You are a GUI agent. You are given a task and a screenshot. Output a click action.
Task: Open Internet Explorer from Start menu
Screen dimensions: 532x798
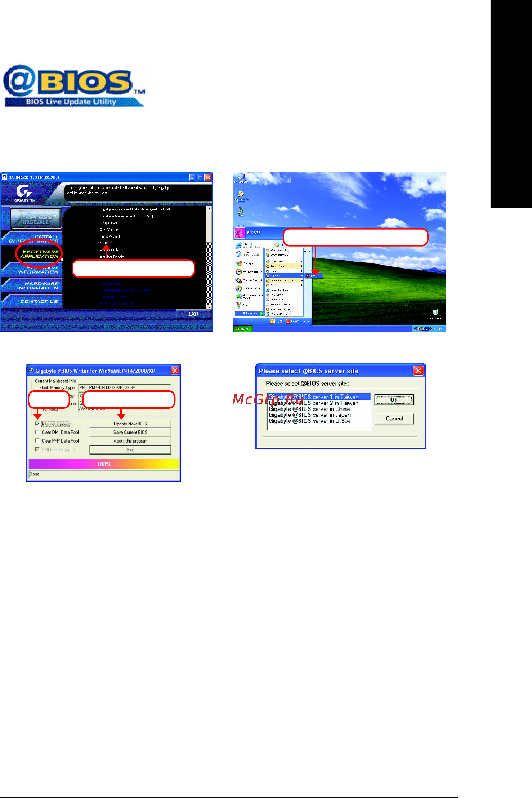[249, 245]
